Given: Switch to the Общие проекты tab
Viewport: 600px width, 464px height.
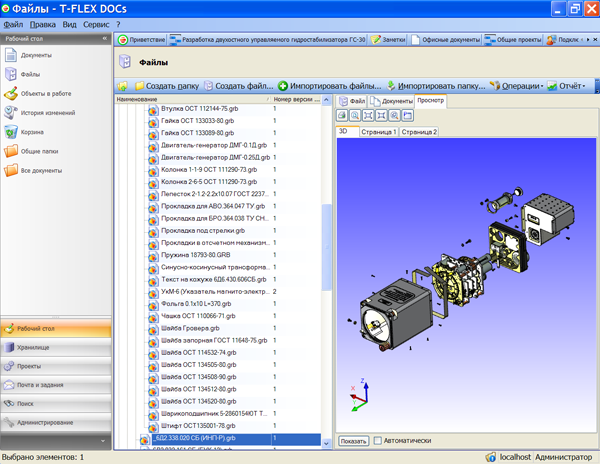Looking at the screenshot, I should 513,39.
